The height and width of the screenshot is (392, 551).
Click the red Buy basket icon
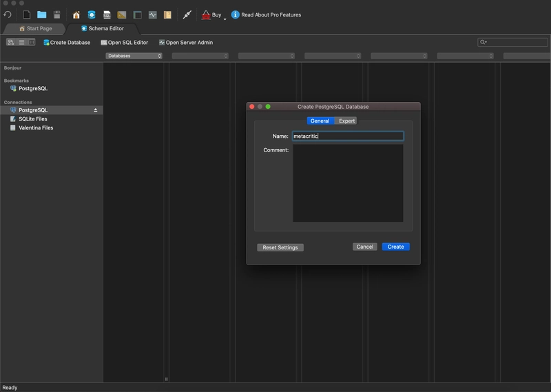206,14
